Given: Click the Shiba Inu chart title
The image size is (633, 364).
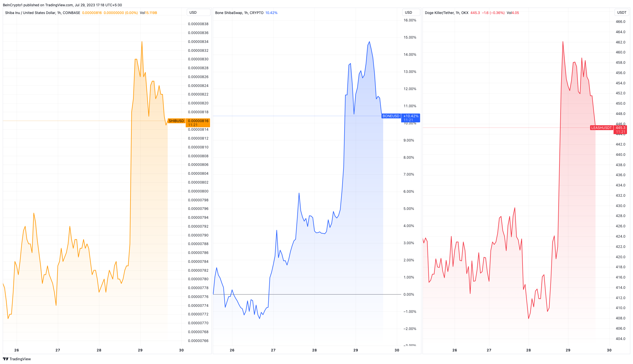Looking at the screenshot, I should [42, 13].
